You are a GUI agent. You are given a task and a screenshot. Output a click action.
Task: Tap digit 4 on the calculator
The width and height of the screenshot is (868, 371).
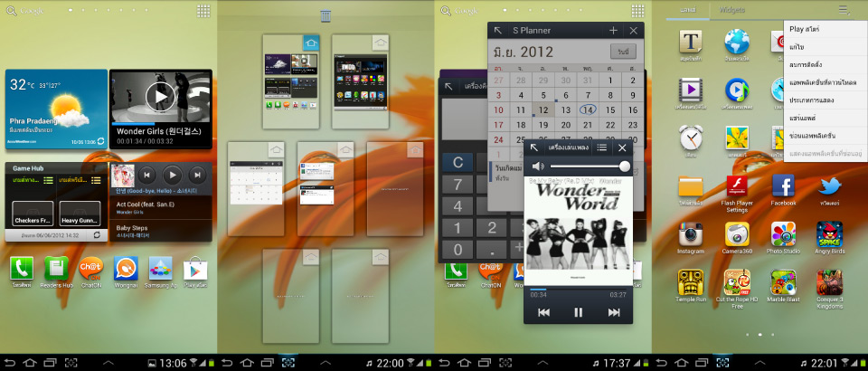458,206
